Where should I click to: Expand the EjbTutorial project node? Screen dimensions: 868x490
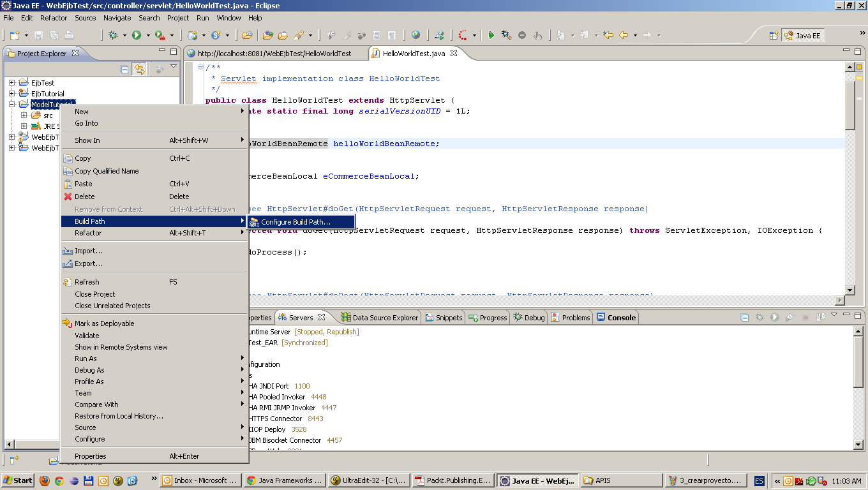click(11, 93)
